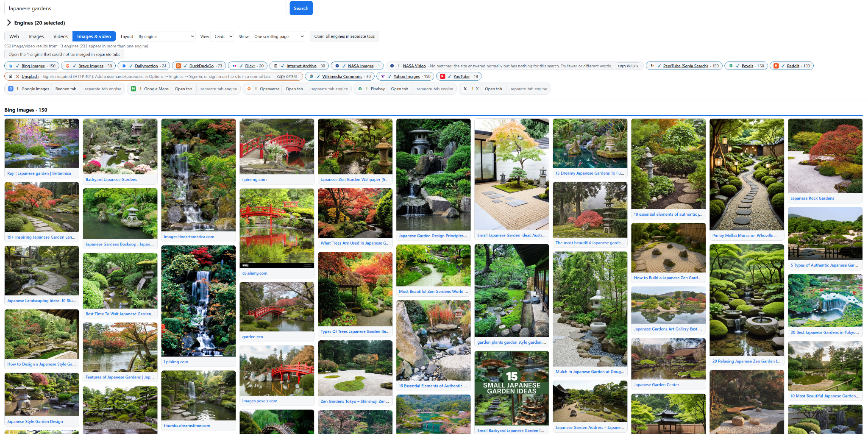
Task: Copy details for NASA Video no matches
Action: tap(628, 66)
